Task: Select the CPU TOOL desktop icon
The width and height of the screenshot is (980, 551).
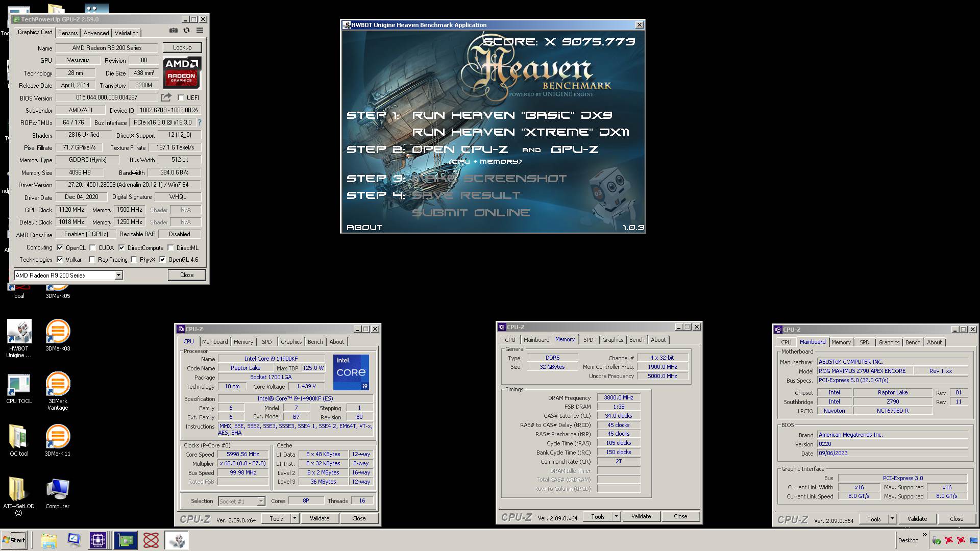Action: point(19,389)
